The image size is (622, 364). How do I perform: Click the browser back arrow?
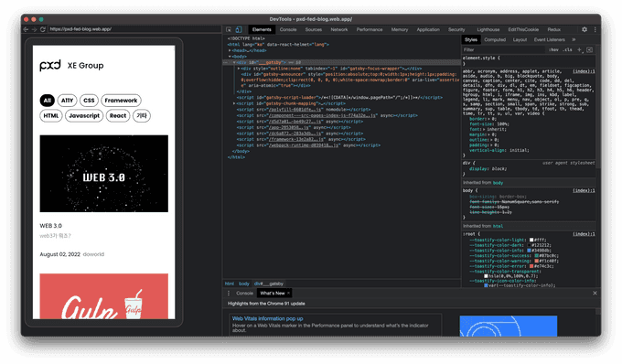tap(26, 29)
